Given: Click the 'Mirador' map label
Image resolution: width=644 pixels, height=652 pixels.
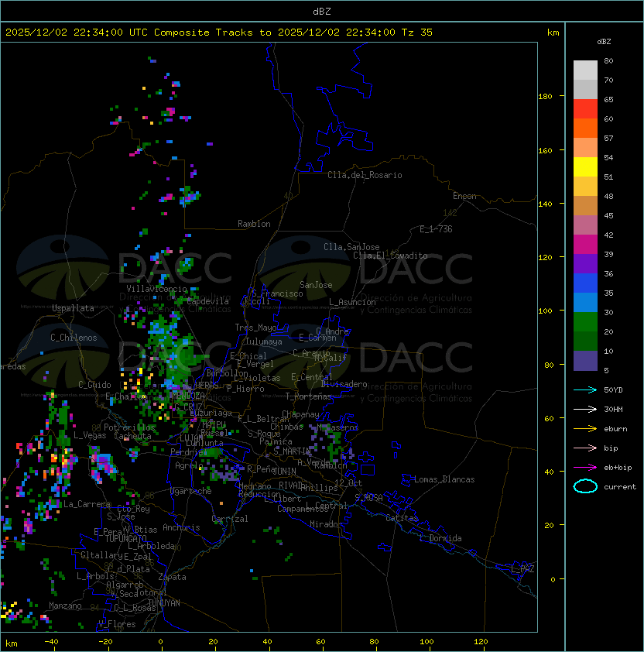Looking at the screenshot, I should [327, 525].
